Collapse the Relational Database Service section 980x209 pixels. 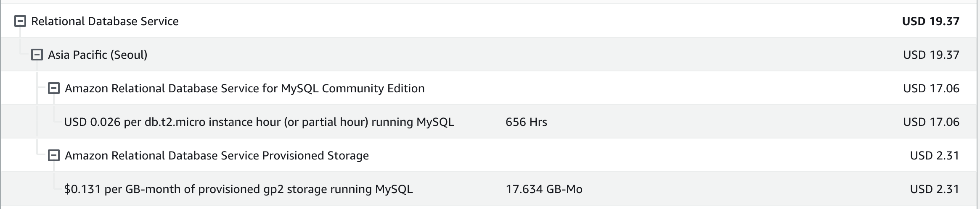20,21
